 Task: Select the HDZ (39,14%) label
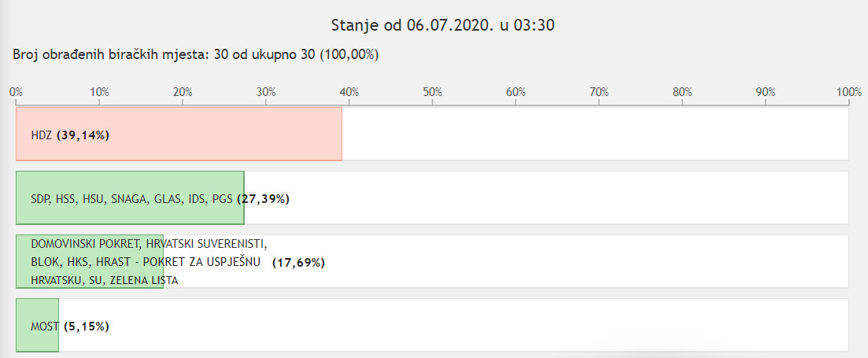pyautogui.click(x=70, y=135)
